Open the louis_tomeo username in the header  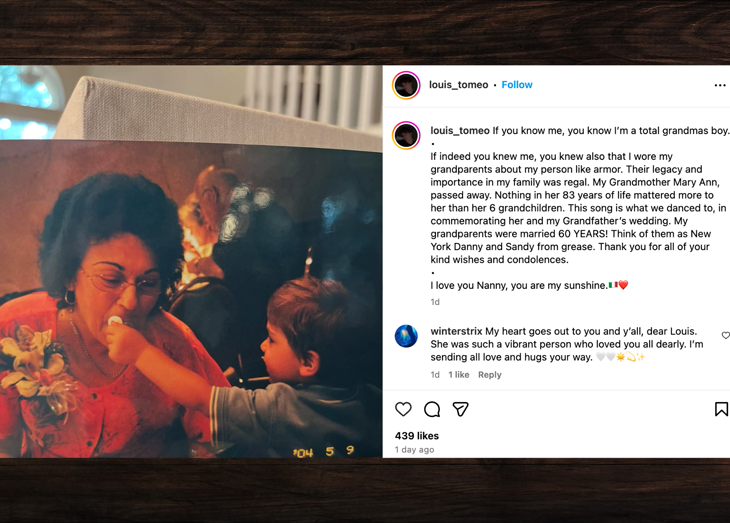459,85
